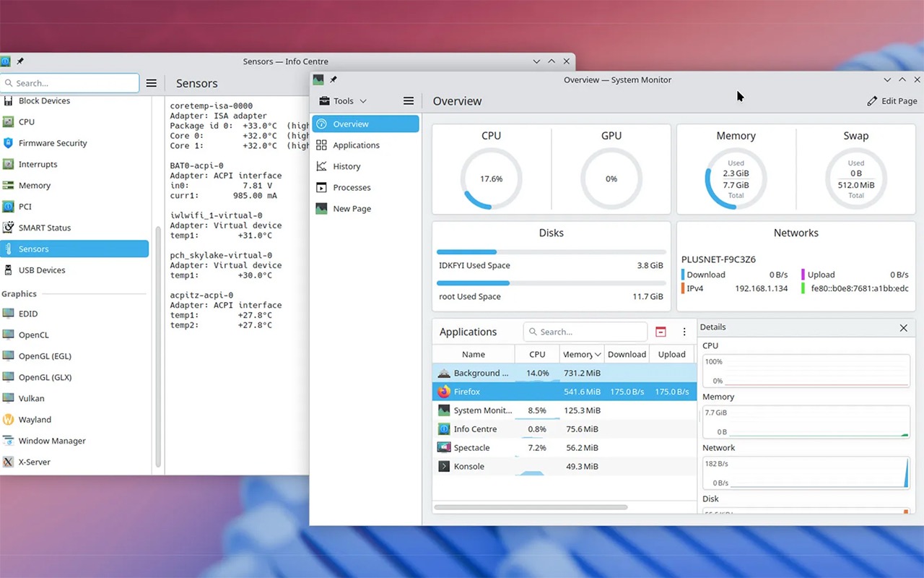This screenshot has height=578, width=924.
Task: Open the Processes page in System Monitor
Action: (x=365, y=187)
